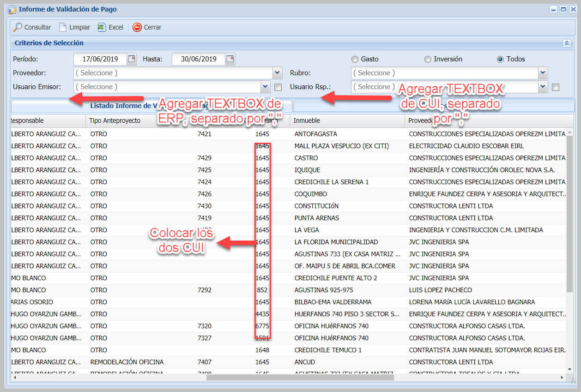Image resolution: width=581 pixels, height=392 pixels.
Task: Click the Período start date field
Action: coord(100,59)
